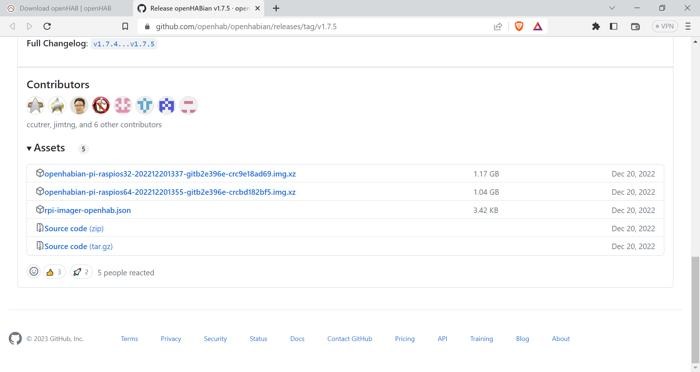Open the contributor avatar with face photo

79,105
